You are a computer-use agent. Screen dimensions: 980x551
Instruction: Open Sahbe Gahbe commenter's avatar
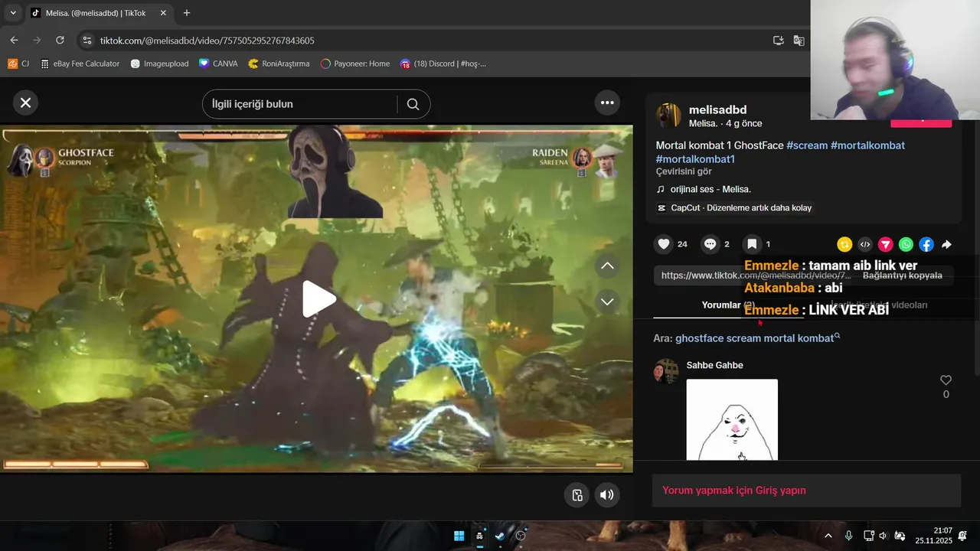coord(666,371)
